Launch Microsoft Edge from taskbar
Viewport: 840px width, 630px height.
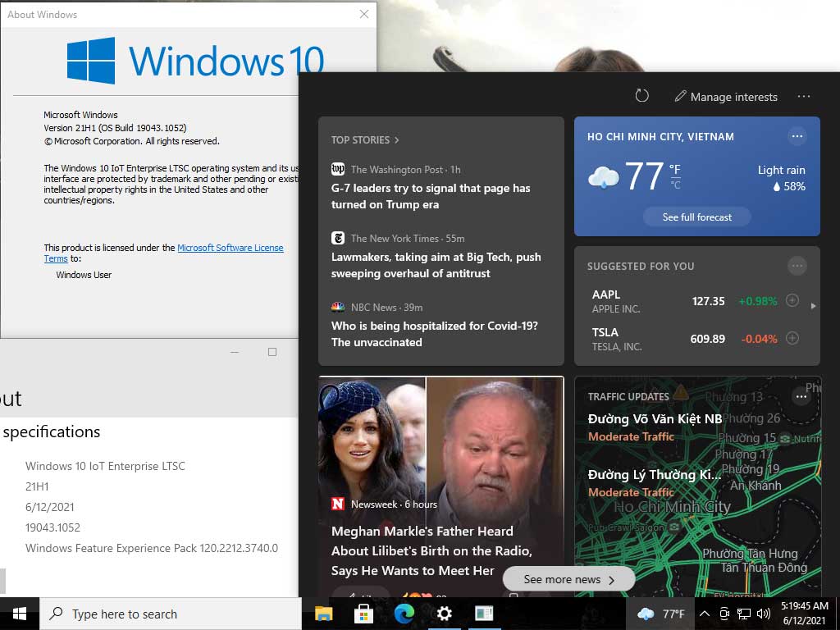(404, 614)
